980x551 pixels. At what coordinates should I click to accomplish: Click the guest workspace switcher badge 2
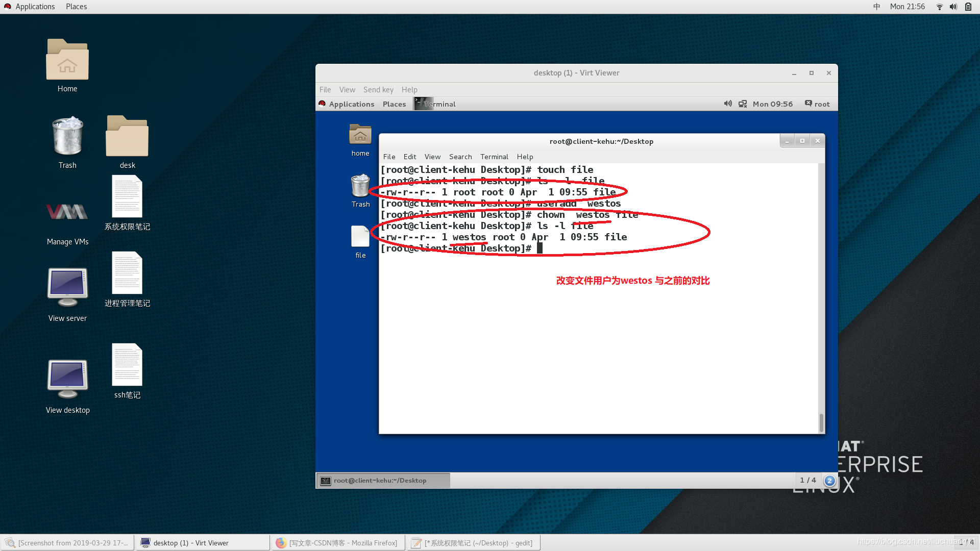pyautogui.click(x=829, y=481)
